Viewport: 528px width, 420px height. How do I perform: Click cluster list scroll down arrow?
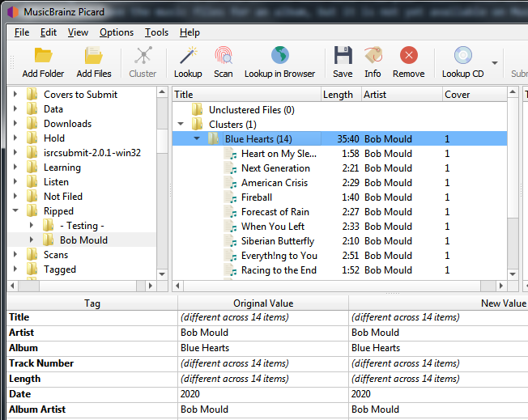(513, 274)
